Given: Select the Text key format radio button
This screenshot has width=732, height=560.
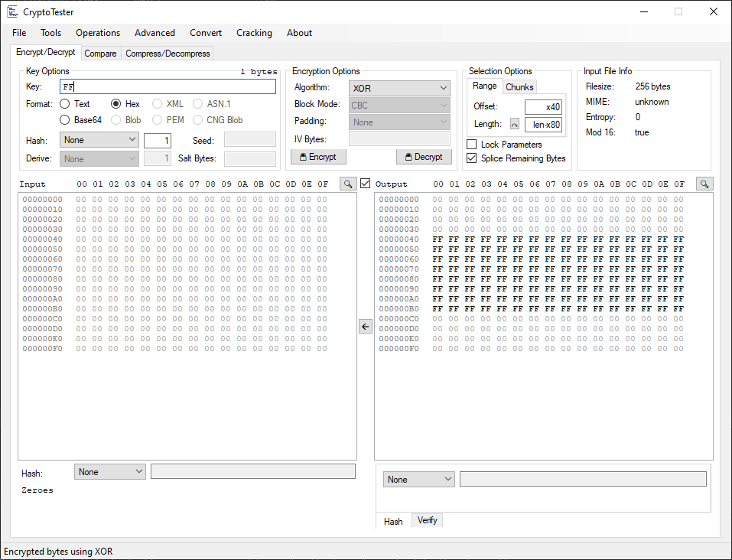Looking at the screenshot, I should pos(65,104).
